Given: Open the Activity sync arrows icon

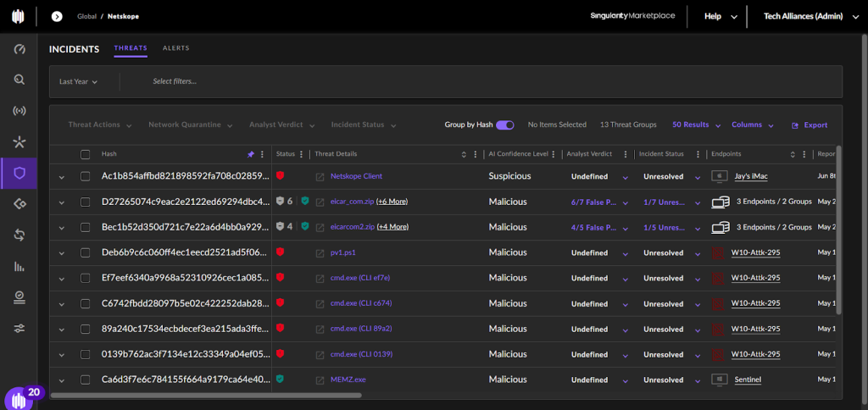Looking at the screenshot, I should (19, 235).
